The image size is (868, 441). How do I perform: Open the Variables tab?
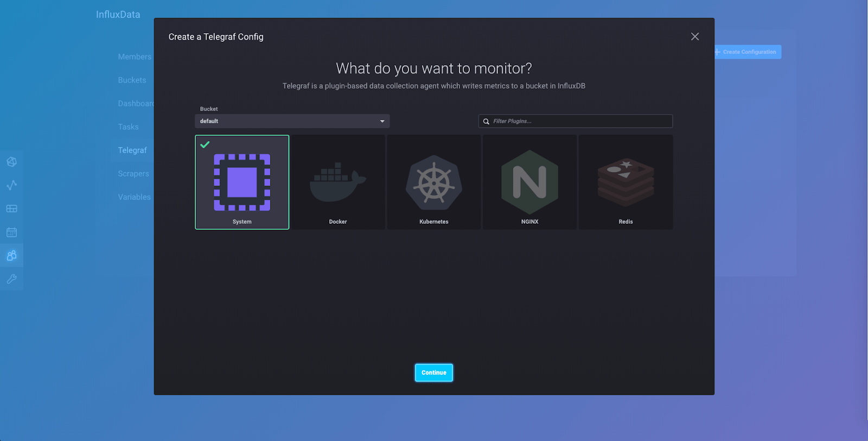point(134,197)
